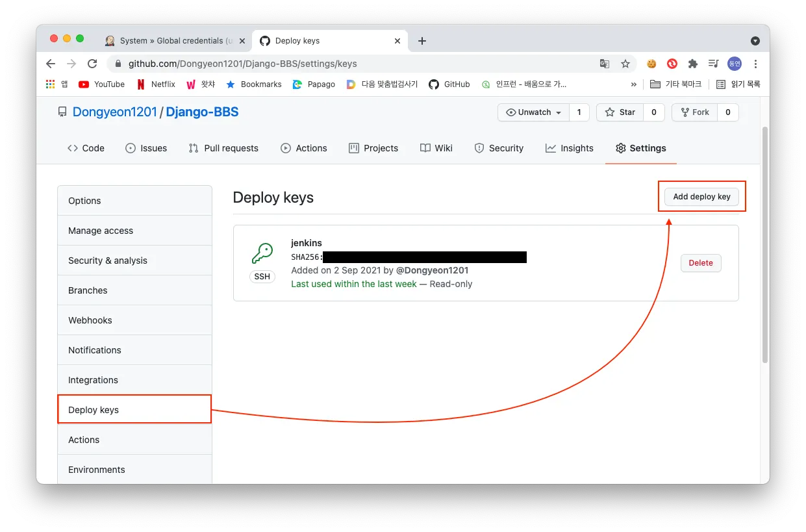
Task: Click the lock icon in address bar
Action: 118,64
